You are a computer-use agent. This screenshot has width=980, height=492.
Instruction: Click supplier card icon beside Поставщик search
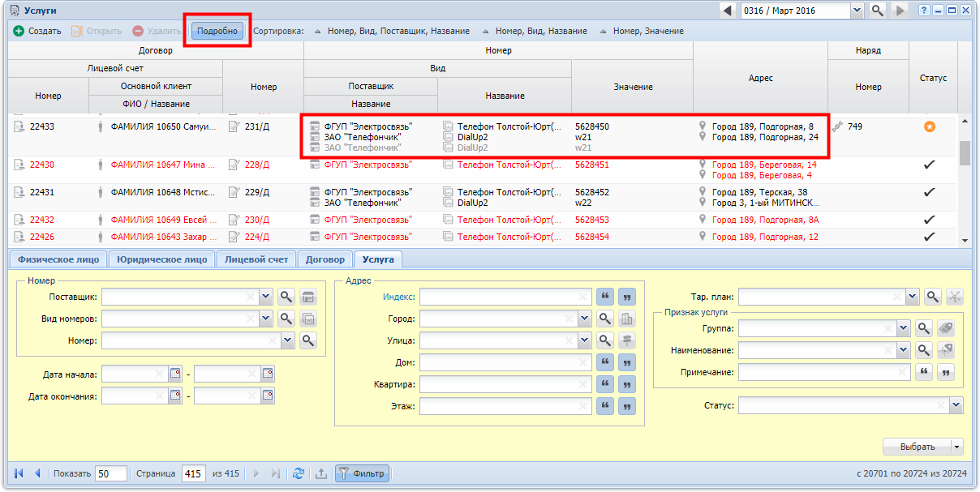[308, 297]
